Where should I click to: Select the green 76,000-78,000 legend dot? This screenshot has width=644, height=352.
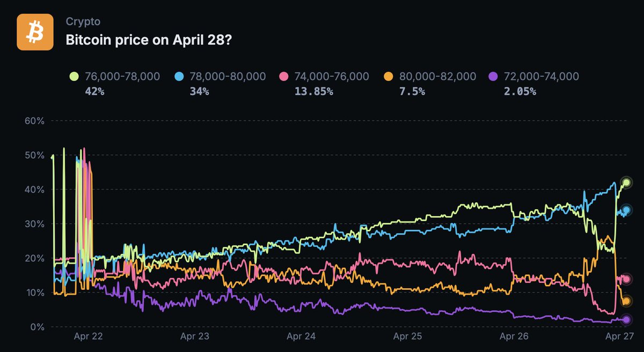[75, 77]
